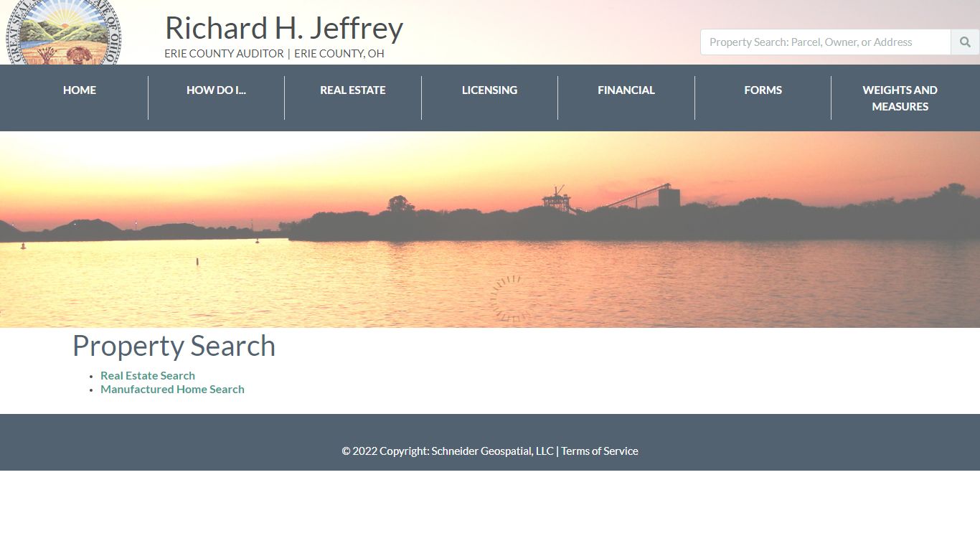Click the sunset harbor banner image
Screen dimensions: 980x551
[x=490, y=230]
